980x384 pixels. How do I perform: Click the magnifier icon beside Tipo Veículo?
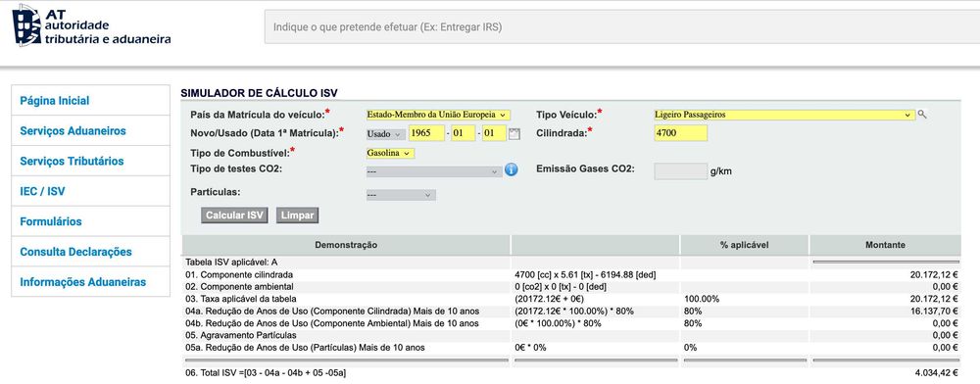click(x=922, y=115)
